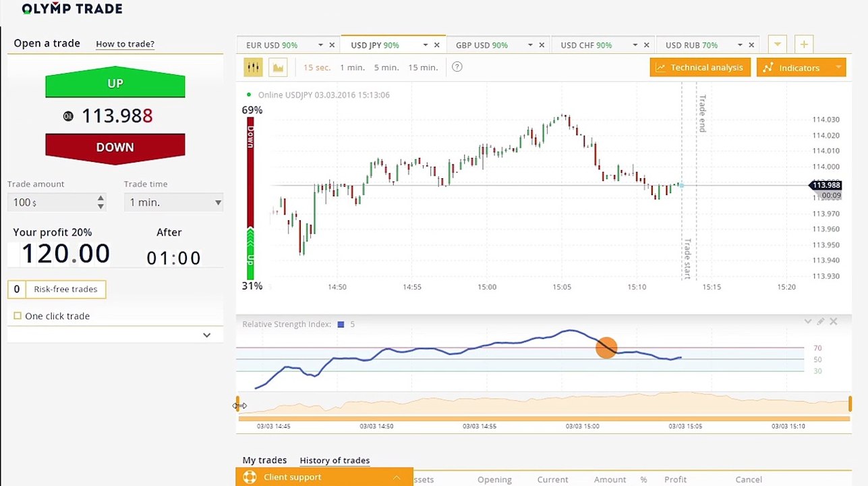Switch to the USD JPY tab
This screenshot has height=486, width=868.
(375, 45)
